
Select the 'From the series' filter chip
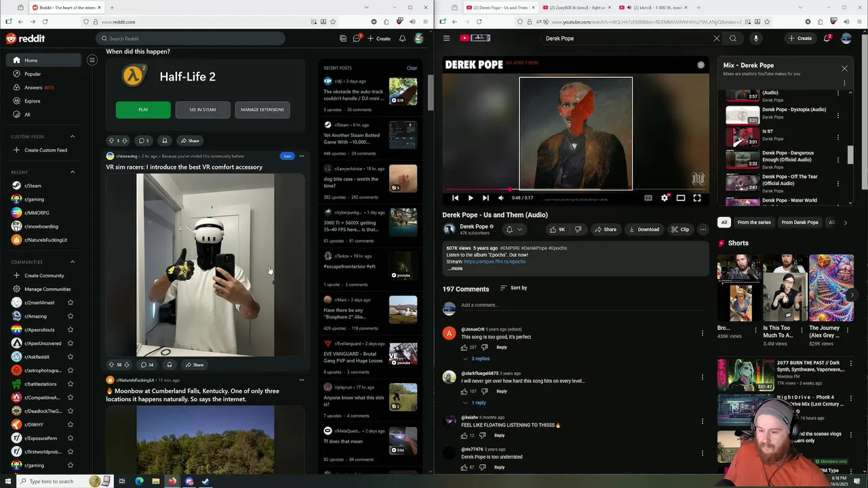(x=754, y=222)
